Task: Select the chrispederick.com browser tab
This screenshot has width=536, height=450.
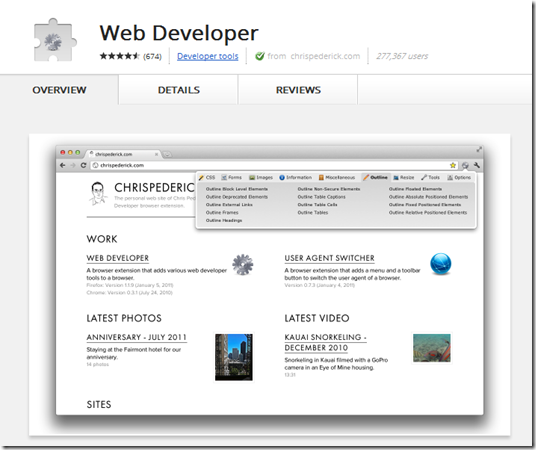Action: (x=123, y=154)
